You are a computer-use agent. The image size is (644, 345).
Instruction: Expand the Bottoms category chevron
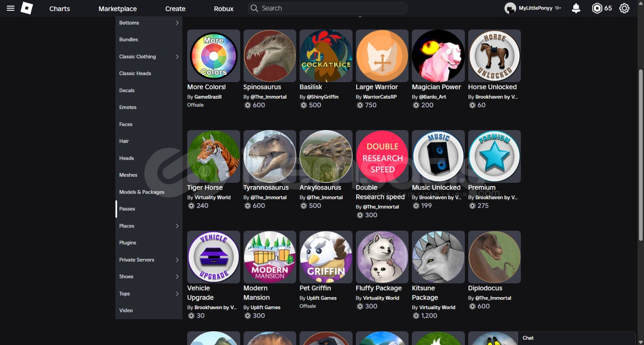click(177, 23)
